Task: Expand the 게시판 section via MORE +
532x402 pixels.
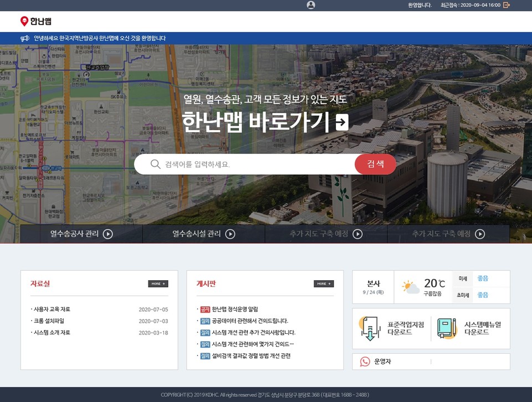Action: [324, 284]
